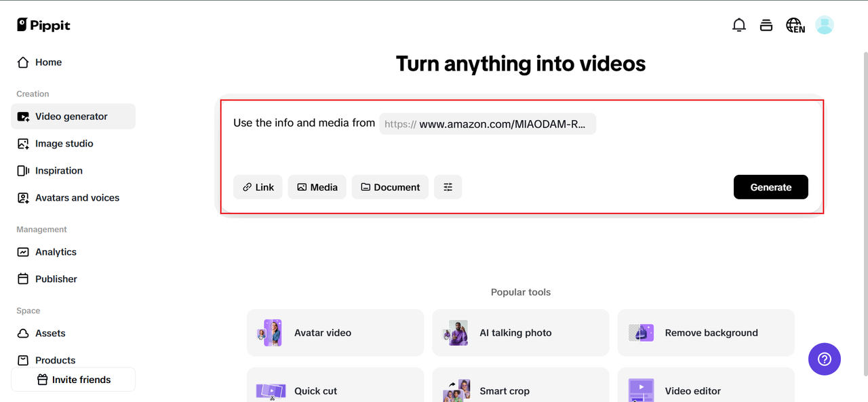Click the Amazon URL input chip

point(488,124)
